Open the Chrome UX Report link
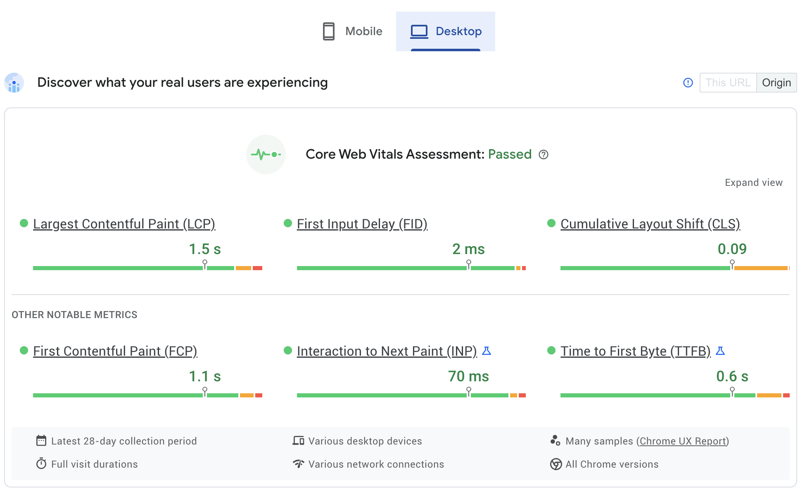This screenshot has width=812, height=504. (682, 441)
